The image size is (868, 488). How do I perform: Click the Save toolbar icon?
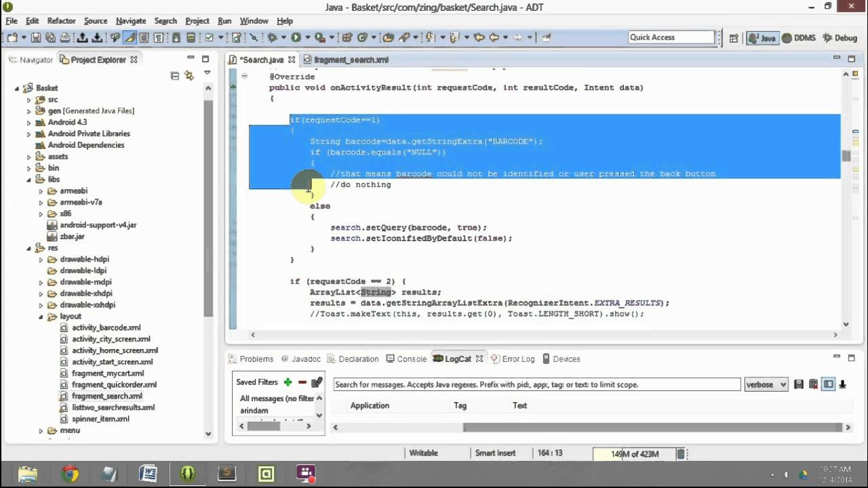click(x=36, y=38)
